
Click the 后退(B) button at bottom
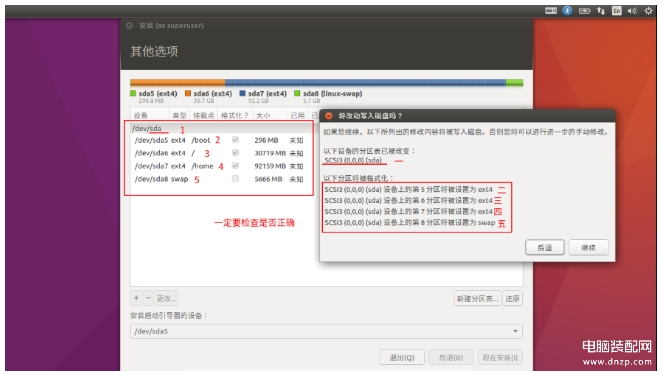[x=450, y=358]
